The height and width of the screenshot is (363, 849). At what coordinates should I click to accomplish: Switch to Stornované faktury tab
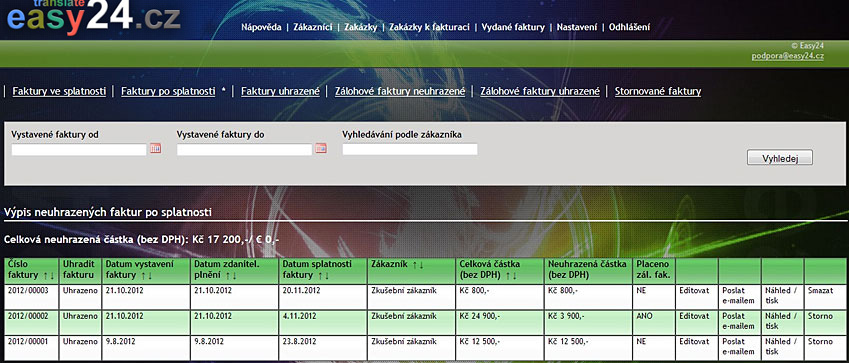click(x=658, y=92)
